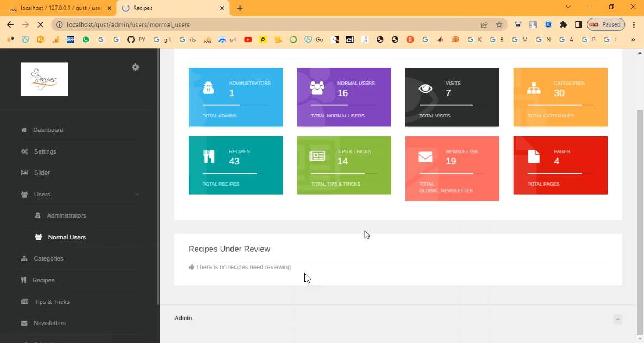Select Normal Users submenu item
The height and width of the screenshot is (343, 644).
[x=66, y=237]
